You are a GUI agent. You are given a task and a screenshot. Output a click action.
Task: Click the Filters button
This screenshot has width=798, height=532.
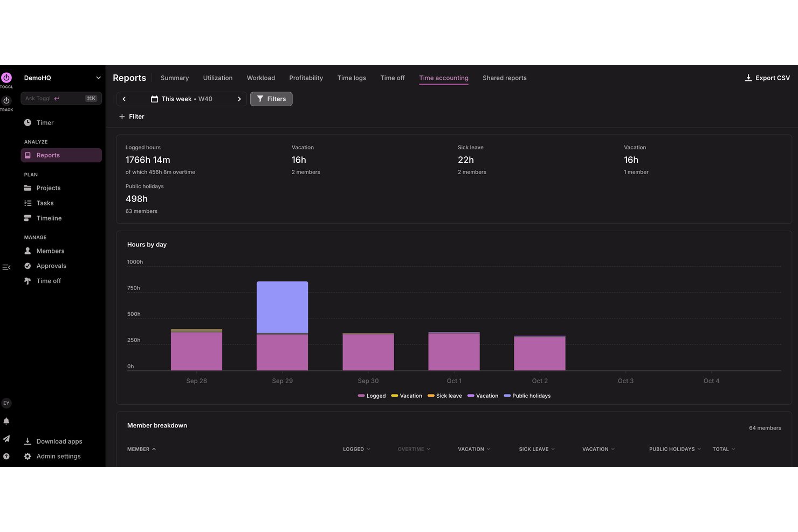[271, 99]
